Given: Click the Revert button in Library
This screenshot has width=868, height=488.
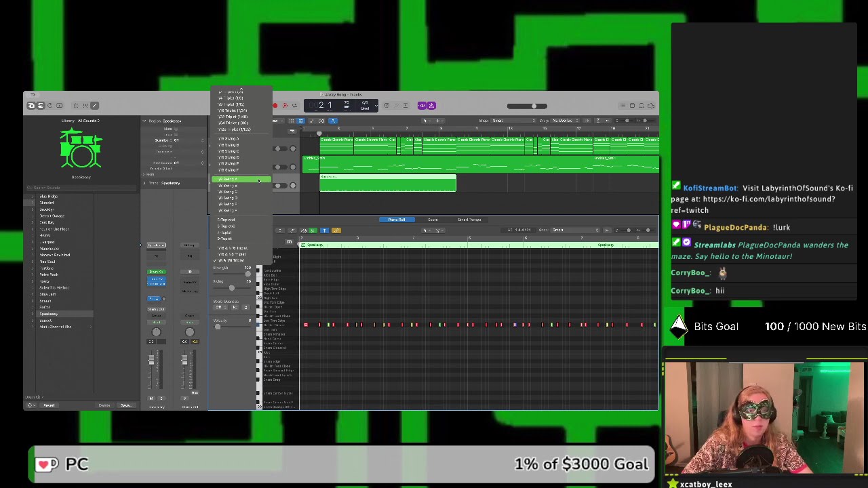Looking at the screenshot, I should coord(49,405).
